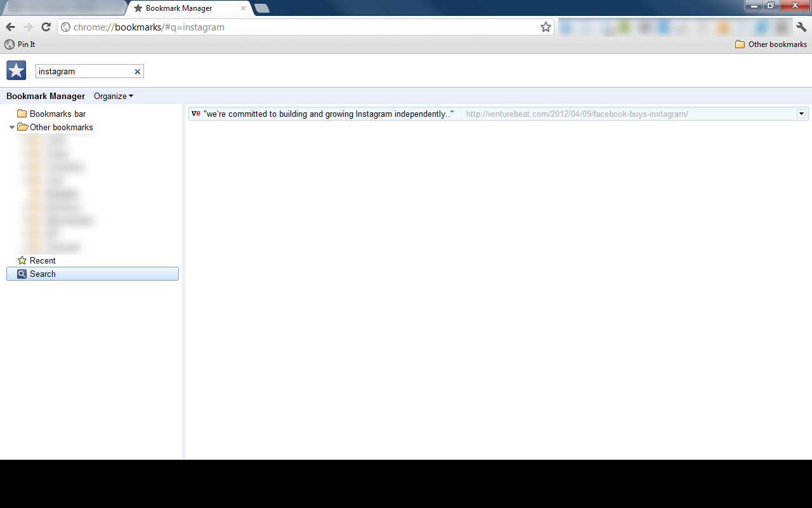Click the browser Forward arrow
The height and width of the screenshot is (508, 812).
point(28,27)
